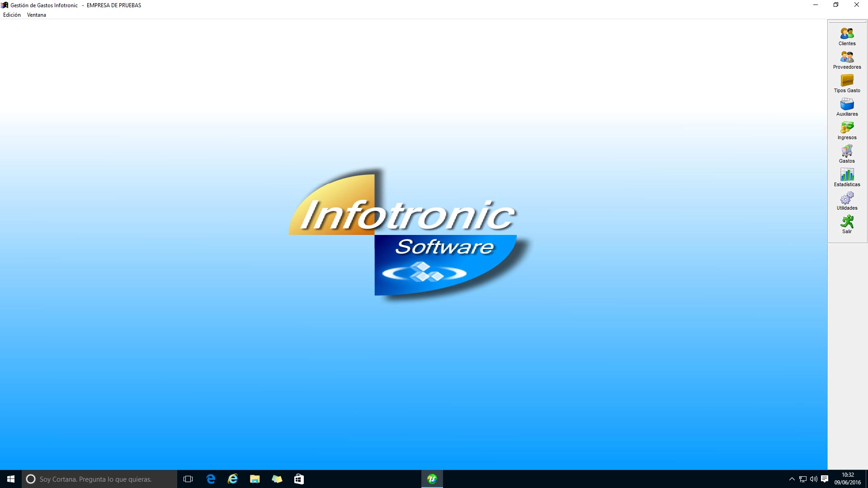
Task: Open the Ingresos module
Action: [847, 131]
